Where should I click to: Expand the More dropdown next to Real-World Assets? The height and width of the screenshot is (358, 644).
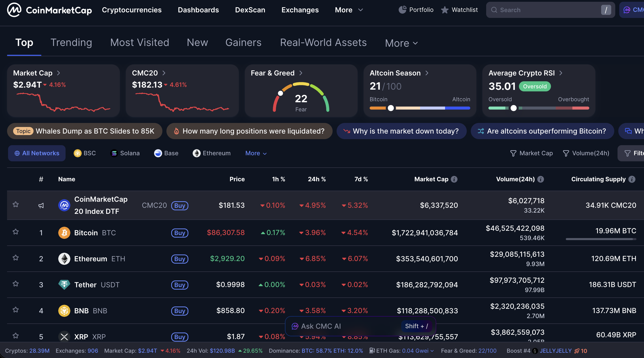[401, 43]
